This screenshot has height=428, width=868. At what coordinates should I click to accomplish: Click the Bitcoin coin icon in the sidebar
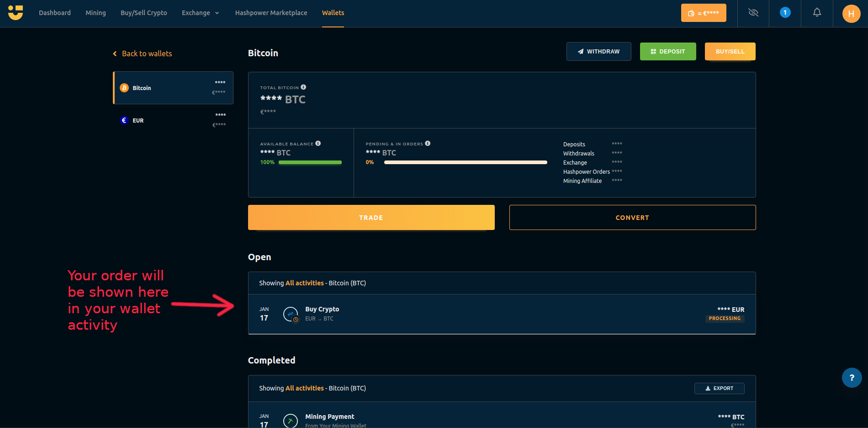pyautogui.click(x=124, y=87)
